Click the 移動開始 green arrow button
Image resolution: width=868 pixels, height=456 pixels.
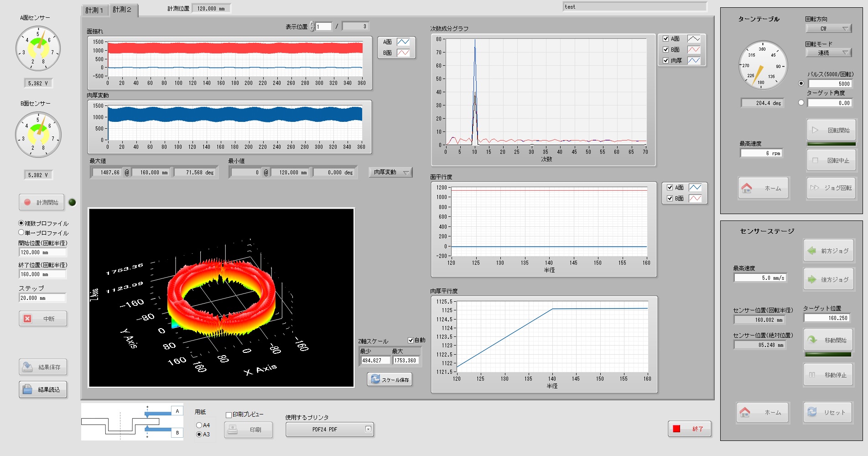pyautogui.click(x=828, y=340)
